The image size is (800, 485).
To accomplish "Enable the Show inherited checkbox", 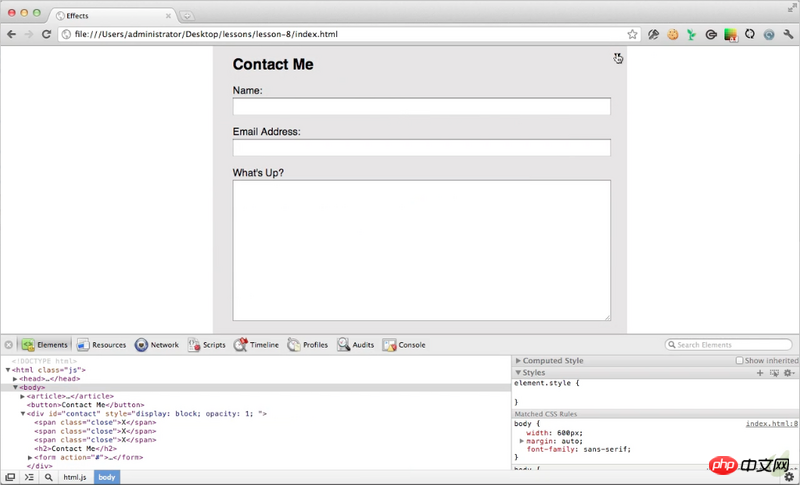I will point(739,361).
